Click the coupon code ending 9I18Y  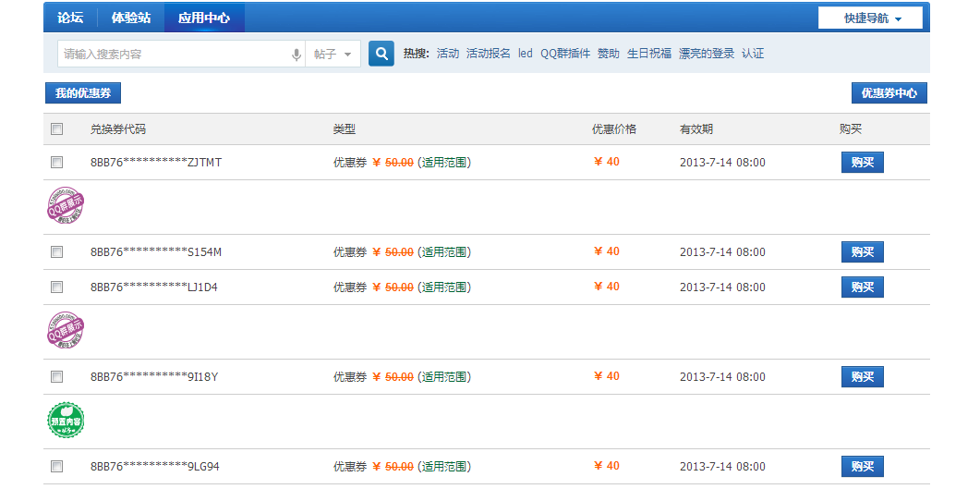154,377
